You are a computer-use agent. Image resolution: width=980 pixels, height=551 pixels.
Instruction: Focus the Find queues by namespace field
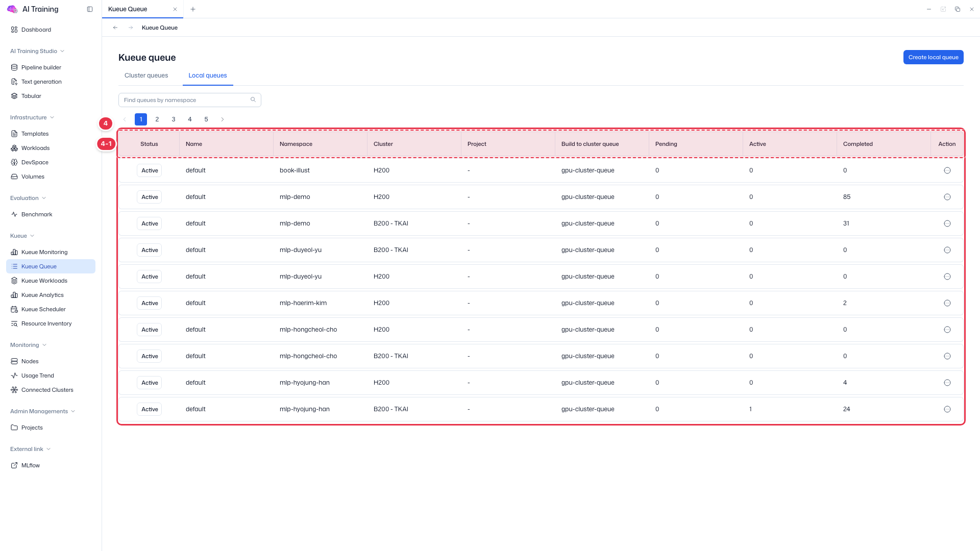click(190, 100)
